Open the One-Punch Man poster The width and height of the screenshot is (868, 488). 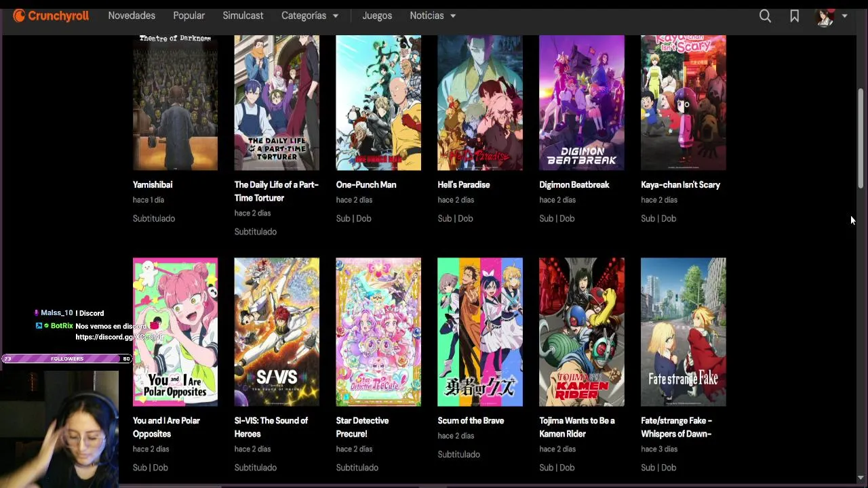coord(378,102)
